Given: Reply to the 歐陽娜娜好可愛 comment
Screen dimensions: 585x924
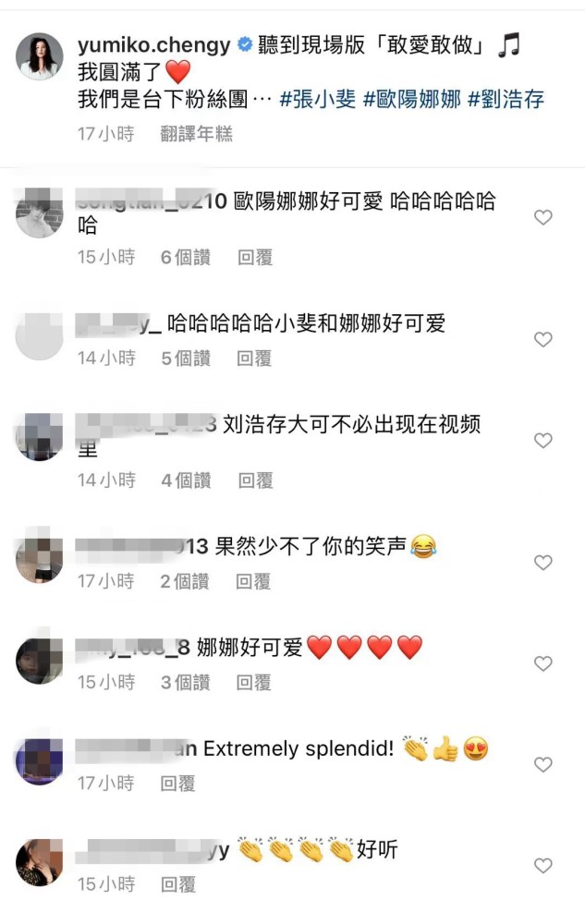Looking at the screenshot, I should coord(255,258).
